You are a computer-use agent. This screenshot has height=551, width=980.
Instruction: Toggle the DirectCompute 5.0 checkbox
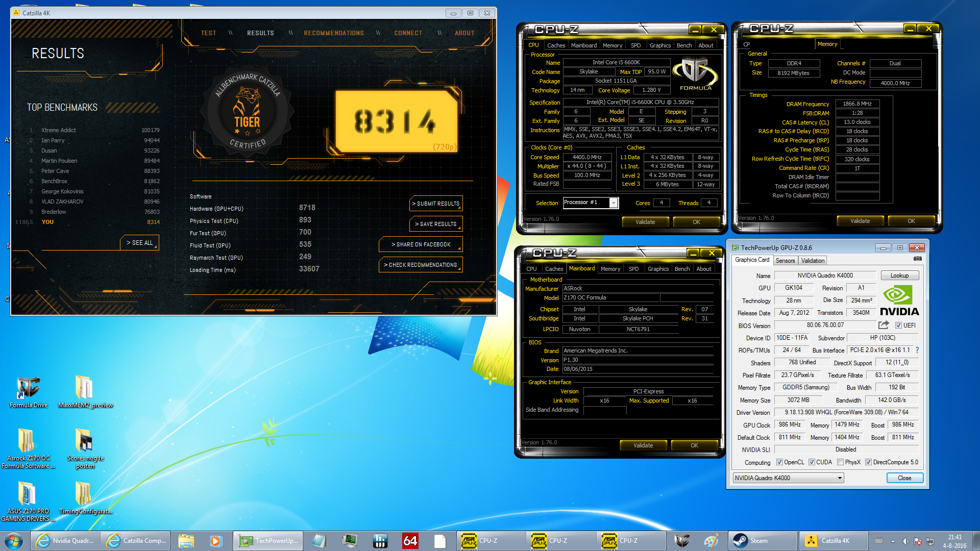coord(868,462)
